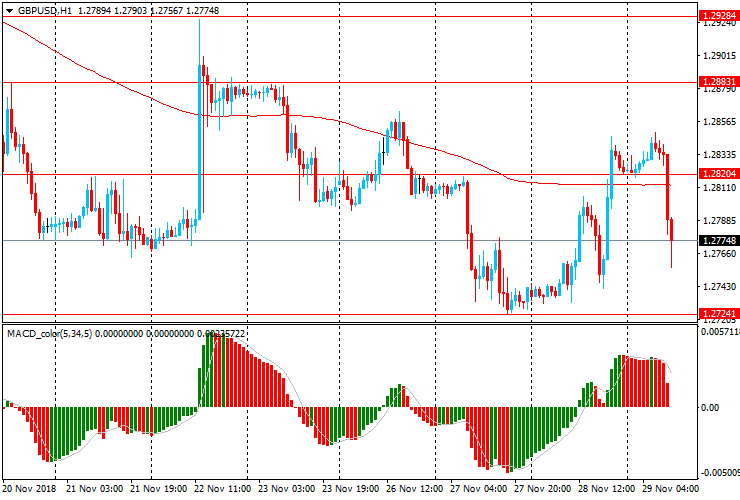This screenshot has width=740, height=500.
Task: Select the 1.27660 price axis value
Action: [x=719, y=254]
